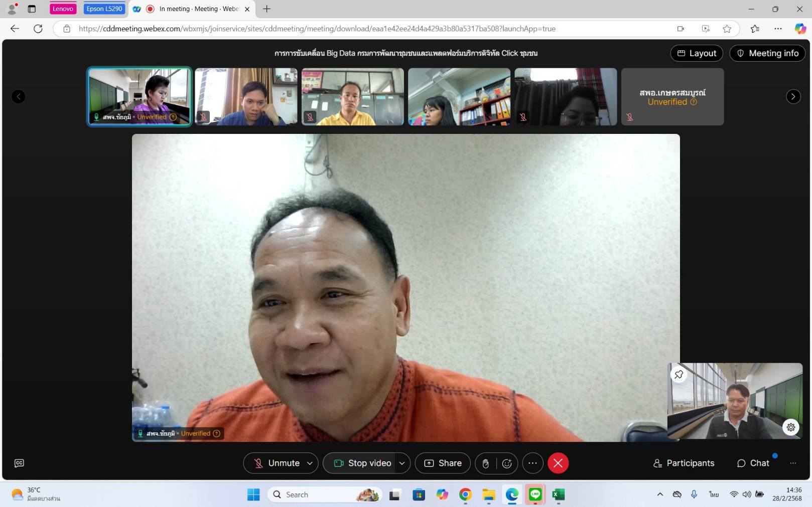Image resolution: width=812 pixels, height=507 pixels.
Task: Open more options ellipsis in meeting controls
Action: 532,463
